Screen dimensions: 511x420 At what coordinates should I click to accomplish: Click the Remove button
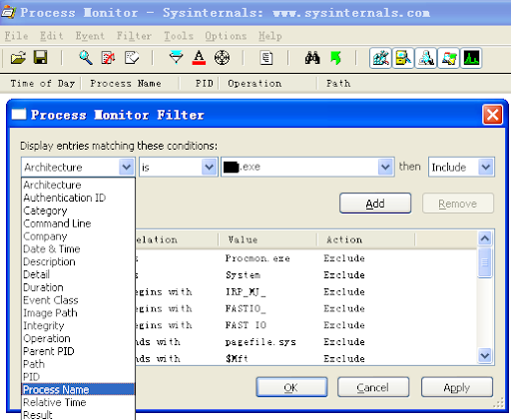(x=458, y=204)
